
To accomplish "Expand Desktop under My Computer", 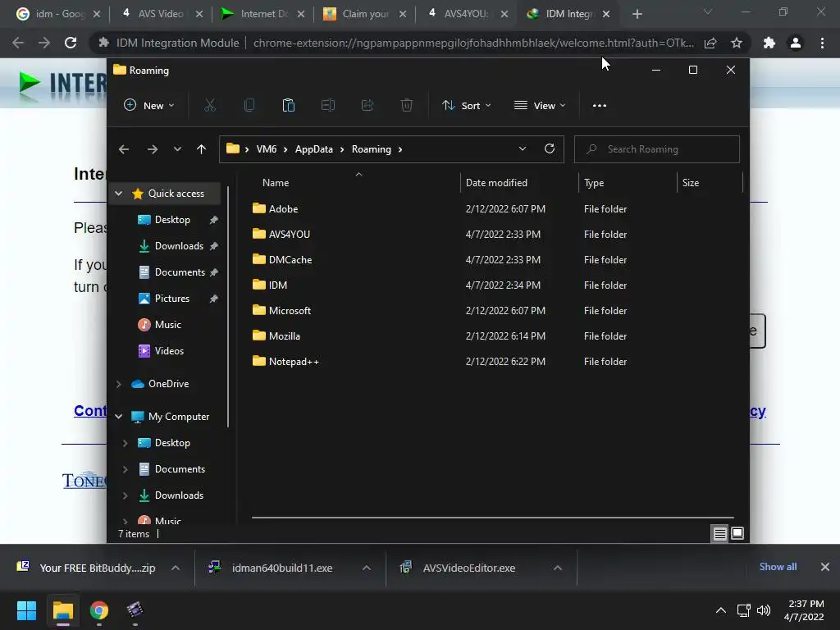I will (126, 443).
